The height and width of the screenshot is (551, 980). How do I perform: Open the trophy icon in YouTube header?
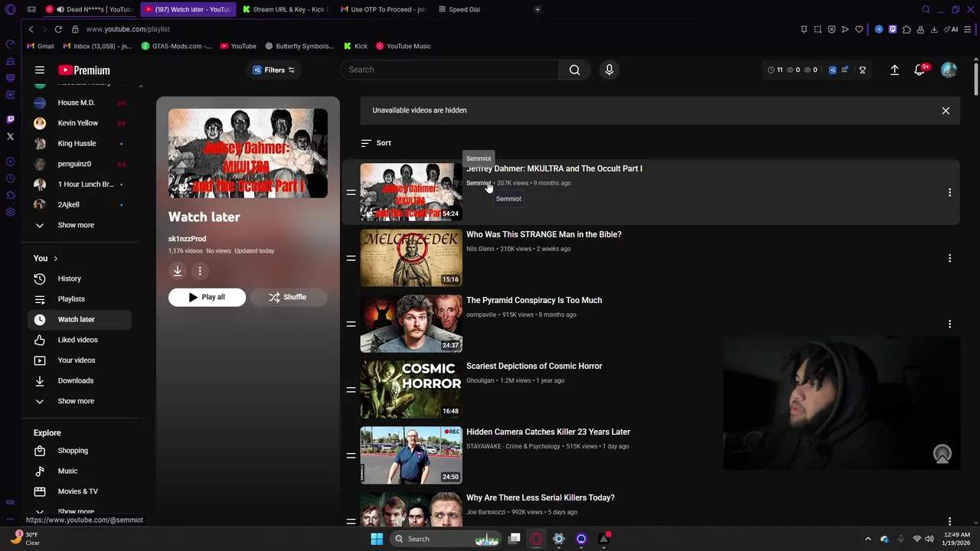click(x=862, y=70)
